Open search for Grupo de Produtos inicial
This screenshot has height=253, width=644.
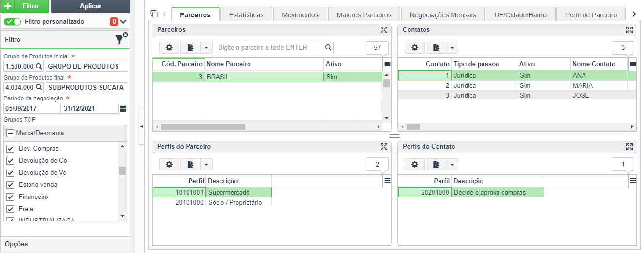tap(39, 66)
